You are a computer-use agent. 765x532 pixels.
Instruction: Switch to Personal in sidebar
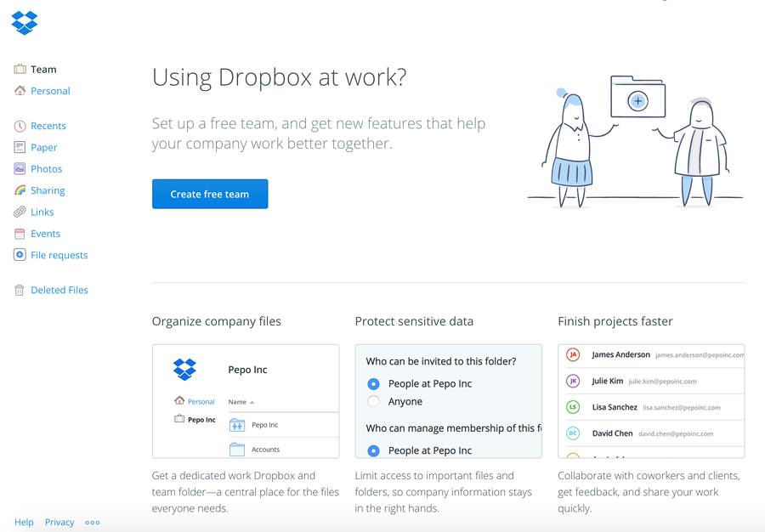[x=50, y=91]
